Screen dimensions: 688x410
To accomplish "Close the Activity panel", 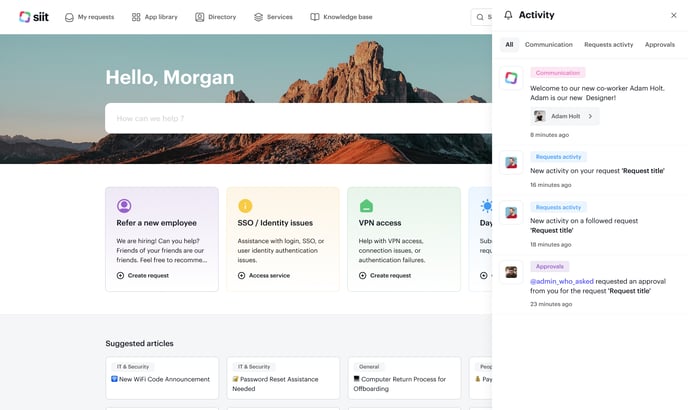I will coord(673,15).
